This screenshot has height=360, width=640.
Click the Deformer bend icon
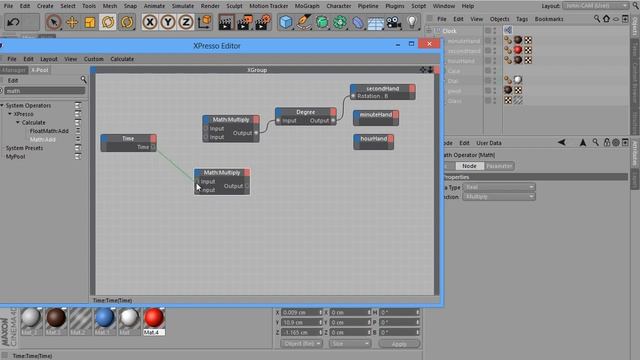point(358,22)
